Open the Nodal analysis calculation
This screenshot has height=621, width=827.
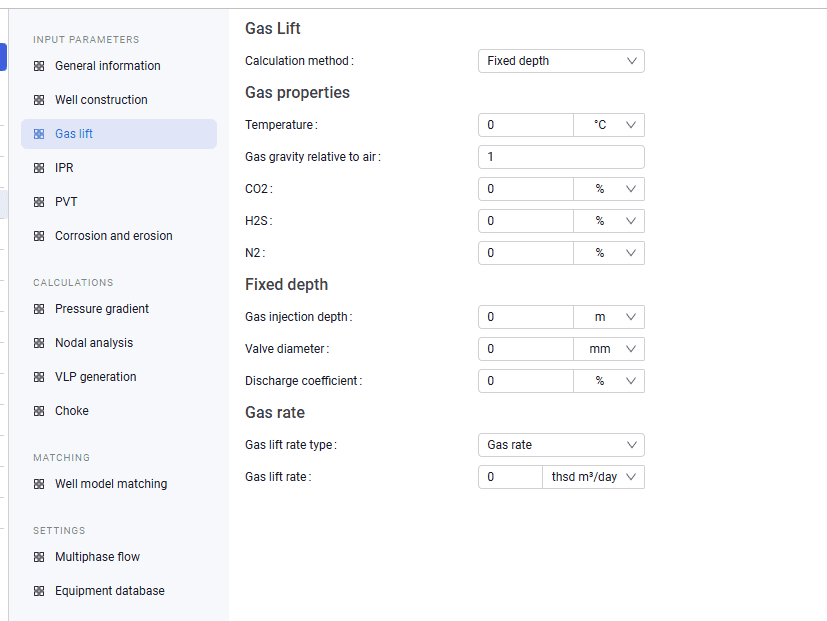coord(119,343)
